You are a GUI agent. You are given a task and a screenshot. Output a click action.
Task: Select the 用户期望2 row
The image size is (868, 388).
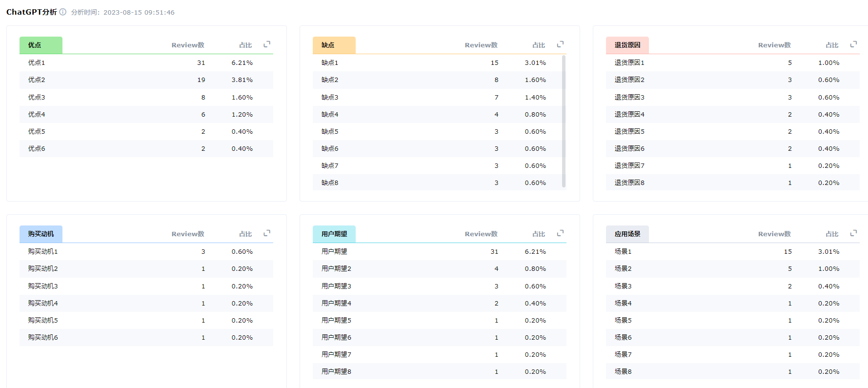[x=440, y=268]
